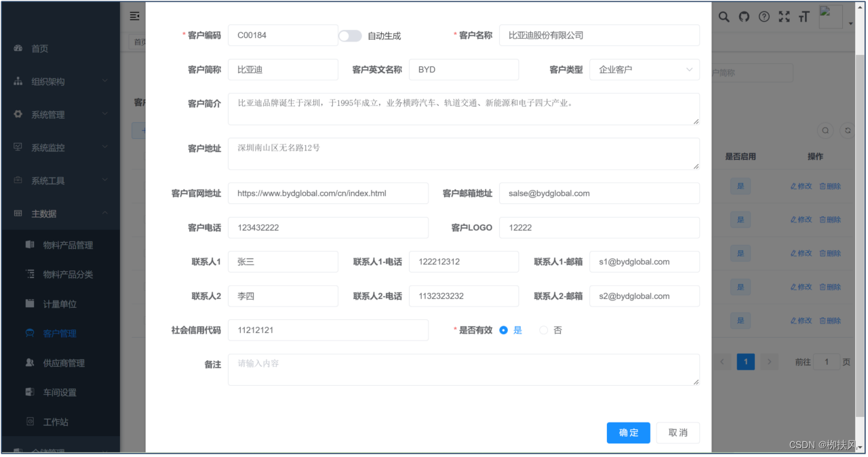Open the help question mark icon
The height and width of the screenshot is (457, 868).
(764, 17)
